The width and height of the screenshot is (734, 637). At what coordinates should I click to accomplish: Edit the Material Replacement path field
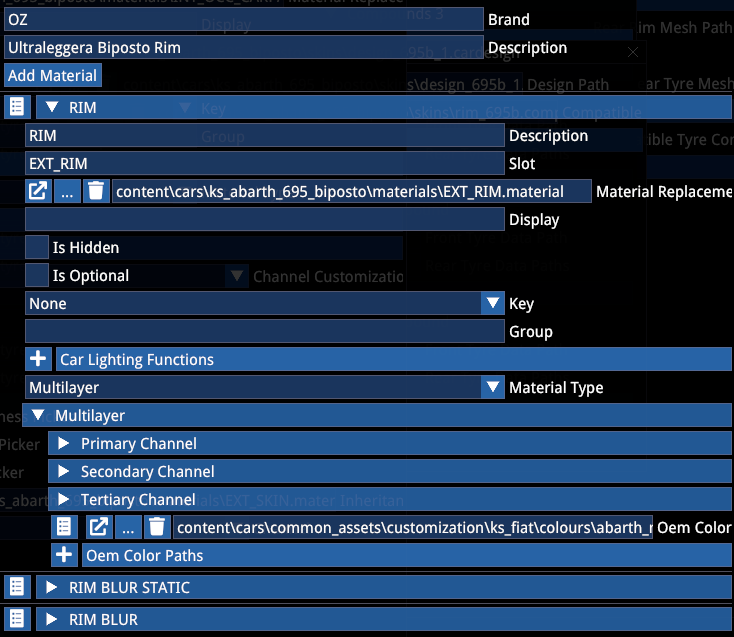(x=352, y=191)
